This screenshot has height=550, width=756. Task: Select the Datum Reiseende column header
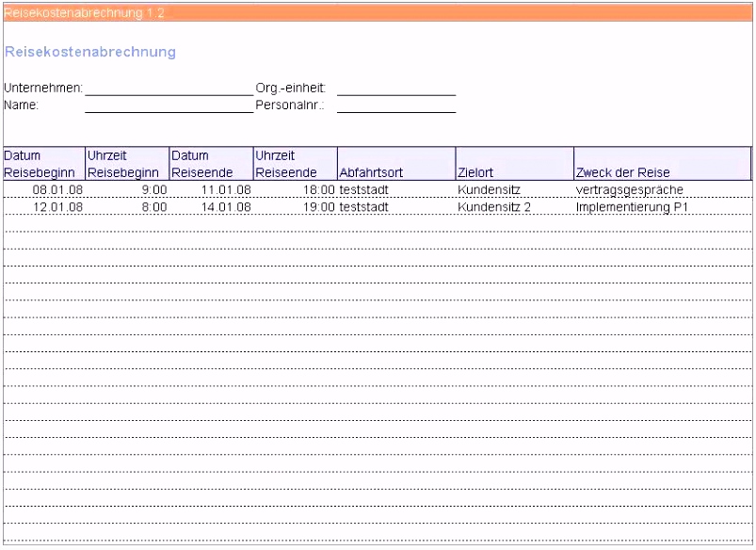(x=211, y=164)
